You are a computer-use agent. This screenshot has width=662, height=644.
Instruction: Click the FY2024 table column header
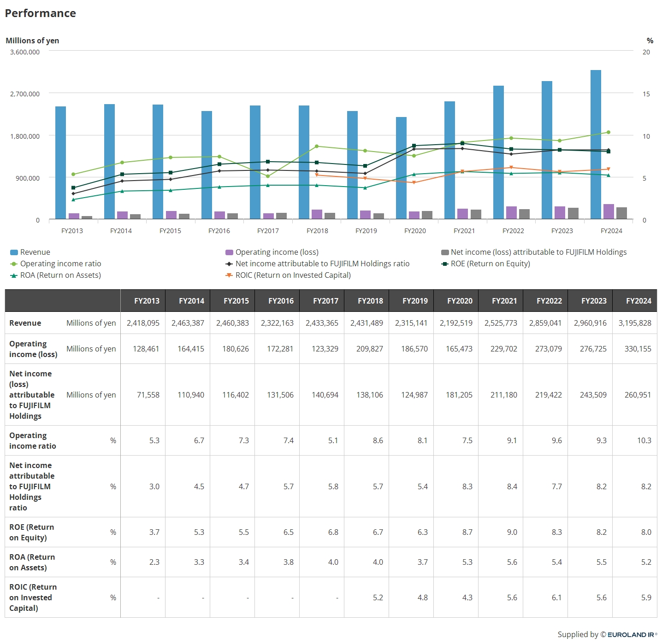click(x=638, y=301)
